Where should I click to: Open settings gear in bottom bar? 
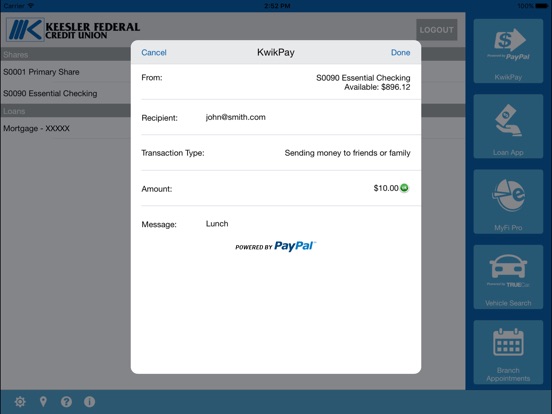(x=20, y=402)
